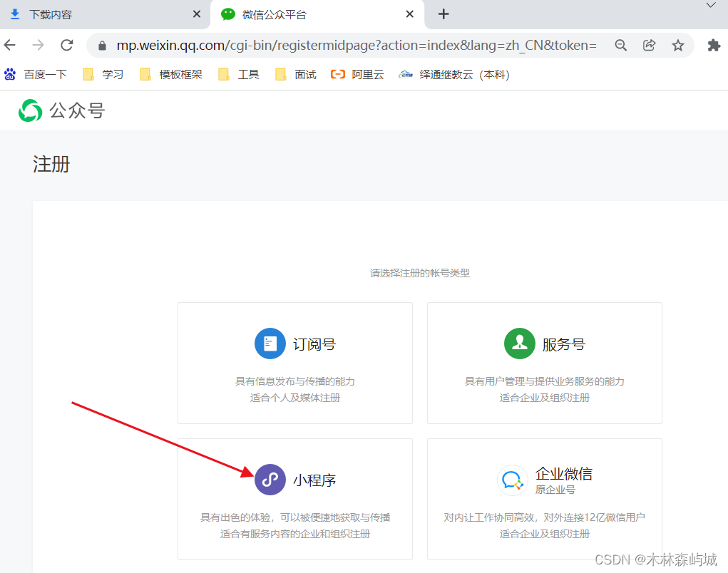
Task: Click the 阿里云 Aliyun bookmark icon
Action: click(x=337, y=73)
